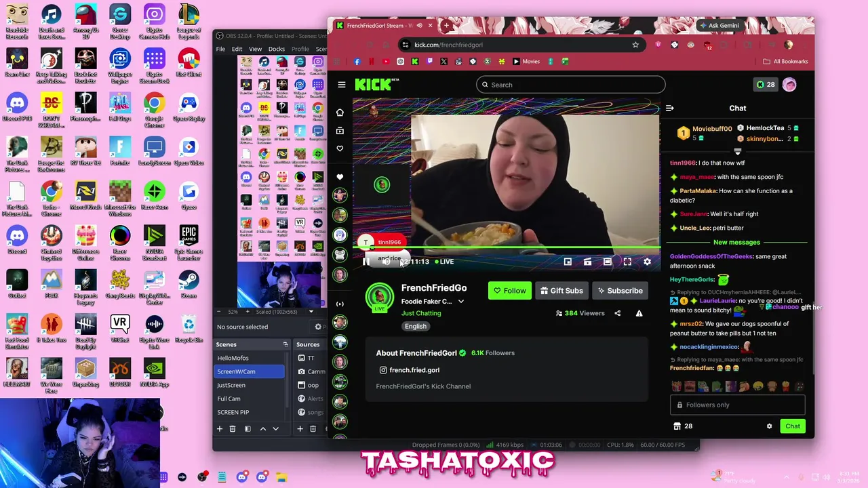The height and width of the screenshot is (488, 868).
Task: Open the Kick hamburger menu
Action: (342, 85)
